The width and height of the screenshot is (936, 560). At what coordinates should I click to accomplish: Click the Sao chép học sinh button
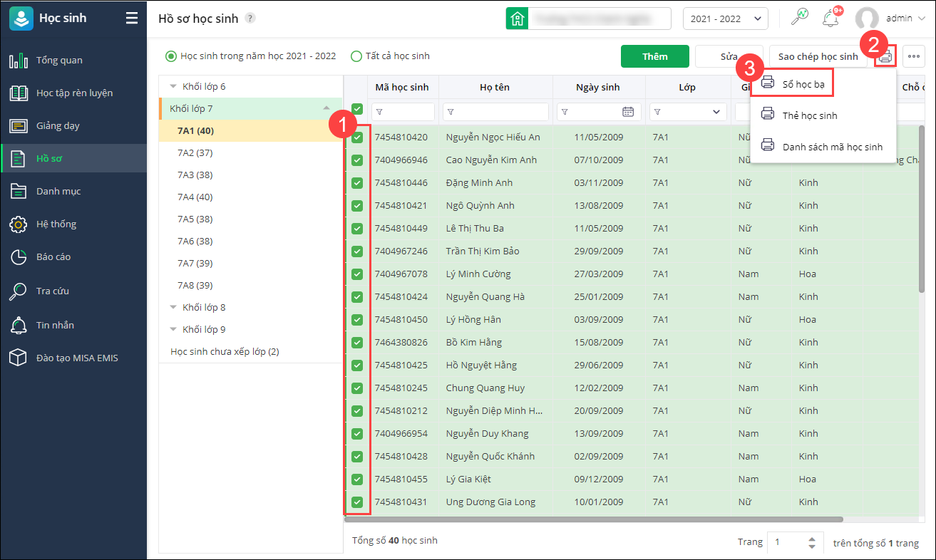click(818, 56)
